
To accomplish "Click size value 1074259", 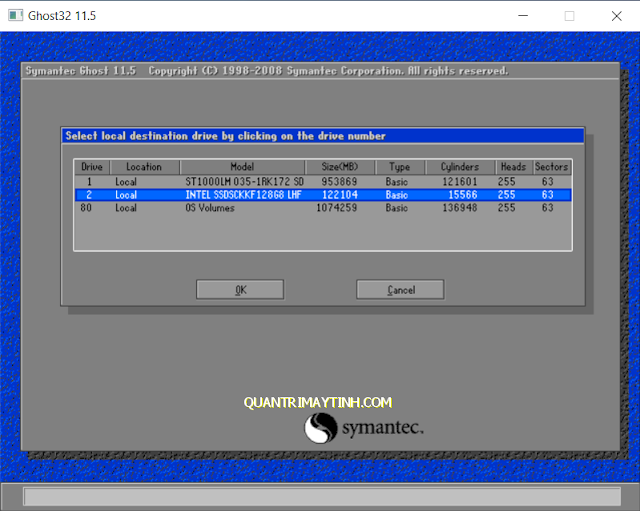I will pyautogui.click(x=337, y=208).
